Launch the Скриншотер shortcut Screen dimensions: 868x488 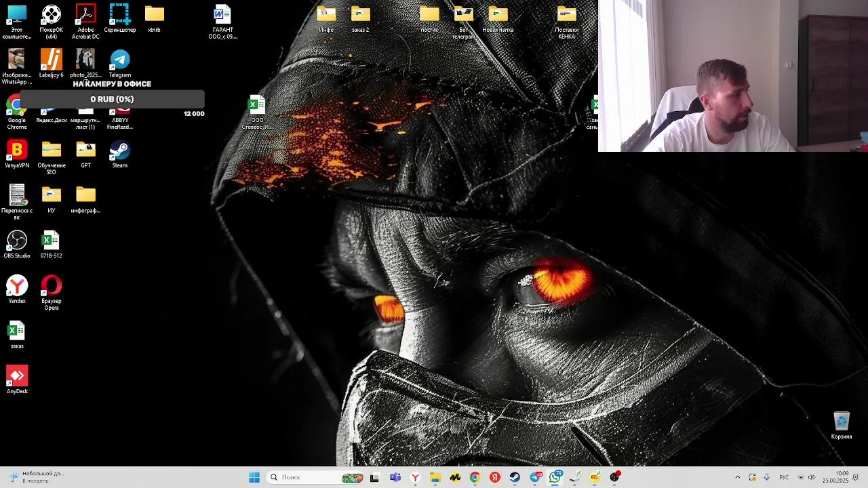point(120,19)
